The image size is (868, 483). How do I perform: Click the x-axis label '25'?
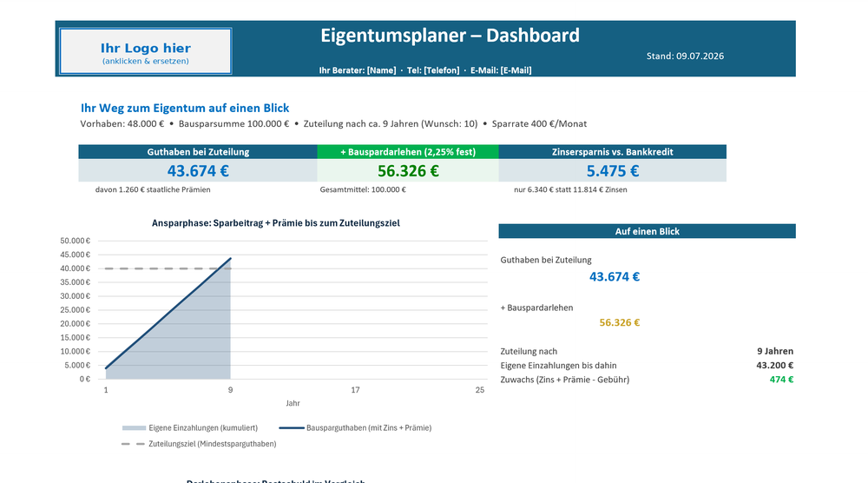coord(480,390)
